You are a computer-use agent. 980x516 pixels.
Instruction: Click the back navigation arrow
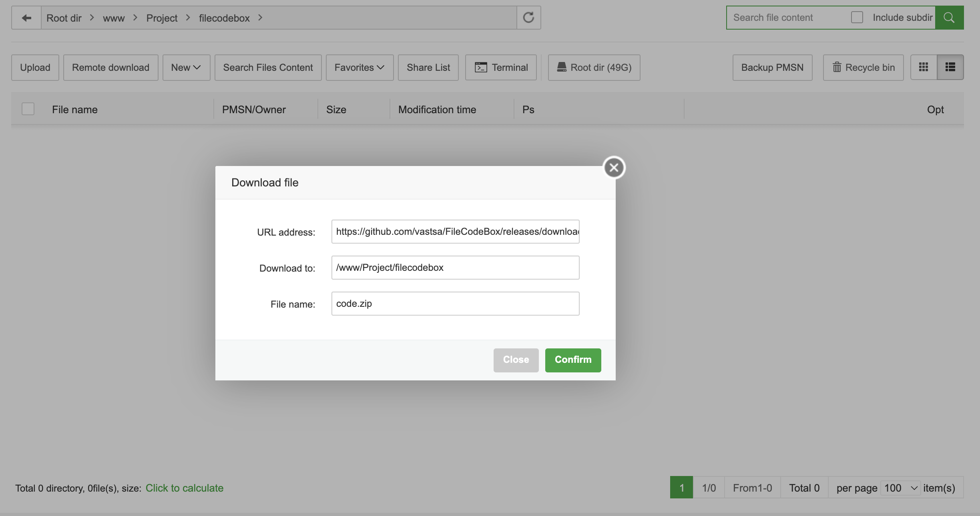(26, 17)
